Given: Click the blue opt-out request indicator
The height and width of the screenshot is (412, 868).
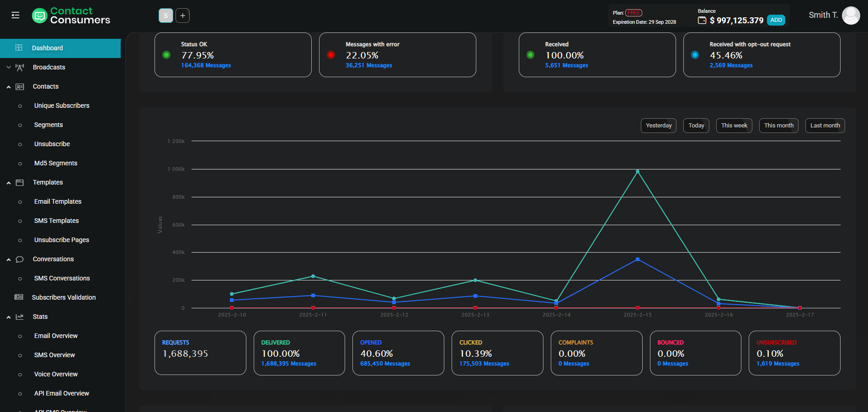Looking at the screenshot, I should (695, 55).
